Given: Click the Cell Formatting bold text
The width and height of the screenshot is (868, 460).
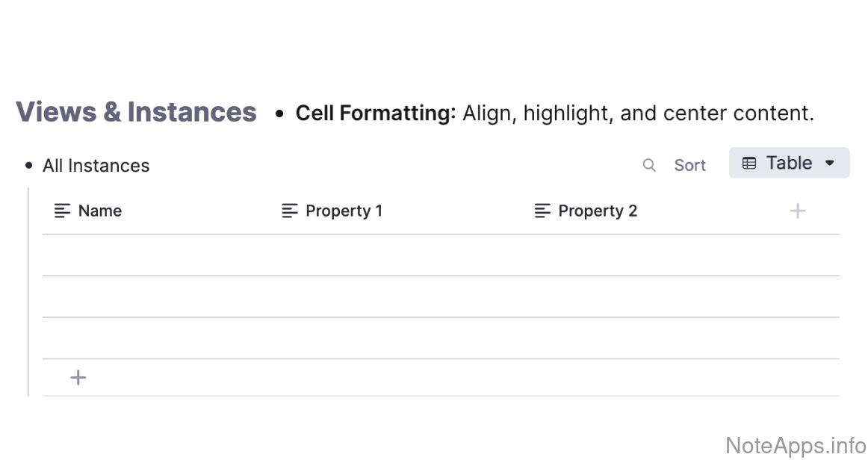Looking at the screenshot, I should click(375, 114).
